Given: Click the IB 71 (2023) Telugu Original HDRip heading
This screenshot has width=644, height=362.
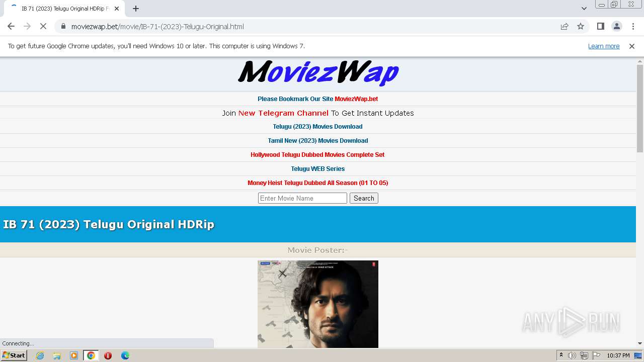Looking at the screenshot, I should coord(109,224).
